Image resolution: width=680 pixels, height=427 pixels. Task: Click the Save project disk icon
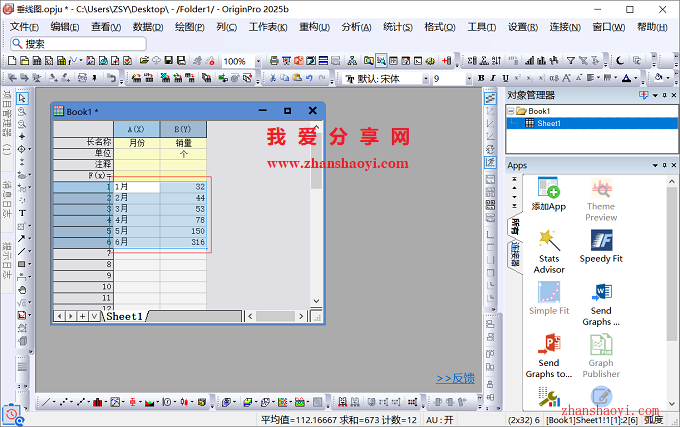pyautogui.click(x=169, y=61)
